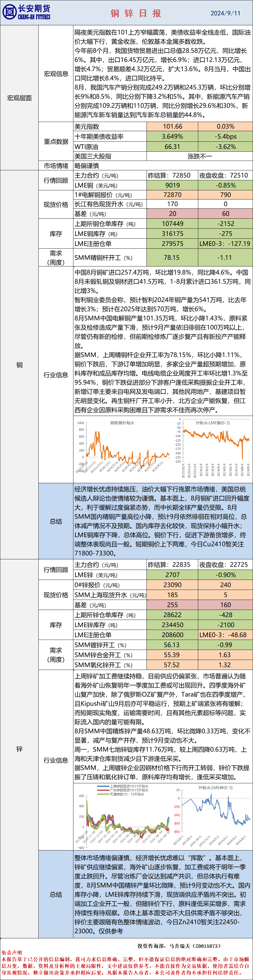Click the -275 cell
This screenshot has height=980, width=253.
[225, 234]
